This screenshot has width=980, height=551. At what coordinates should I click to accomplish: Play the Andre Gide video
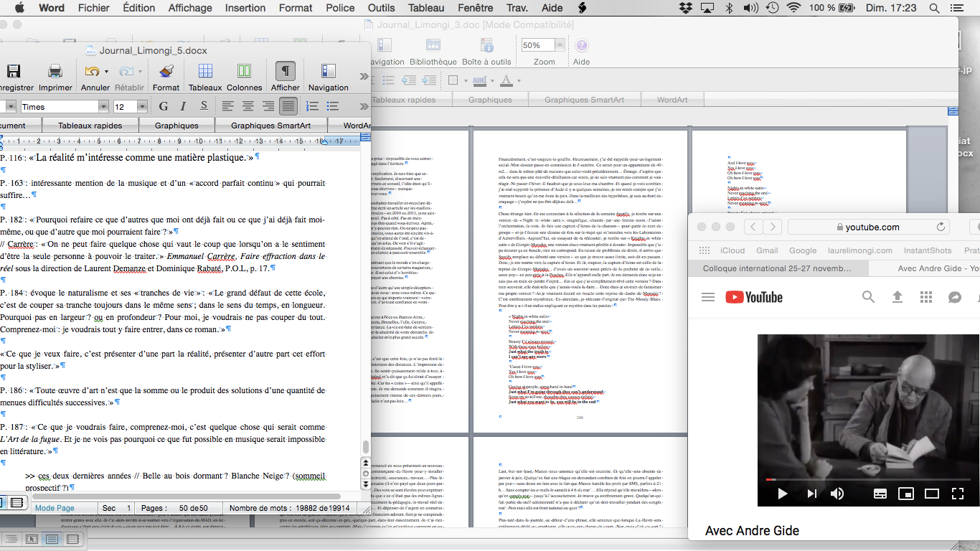click(783, 494)
